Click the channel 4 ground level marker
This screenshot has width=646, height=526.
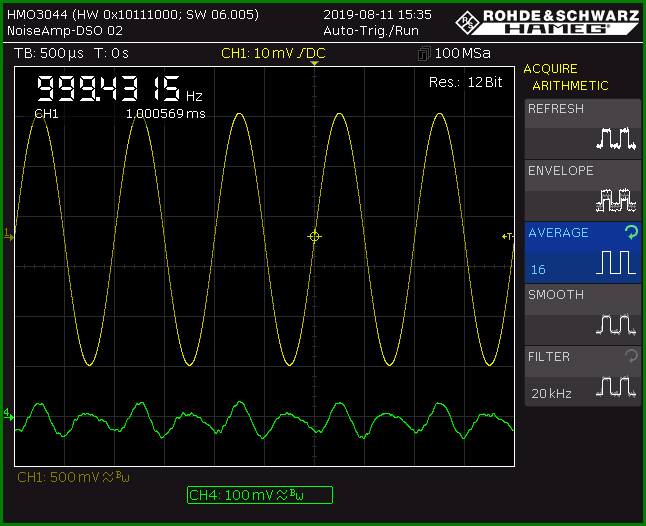pyautogui.click(x=8, y=415)
